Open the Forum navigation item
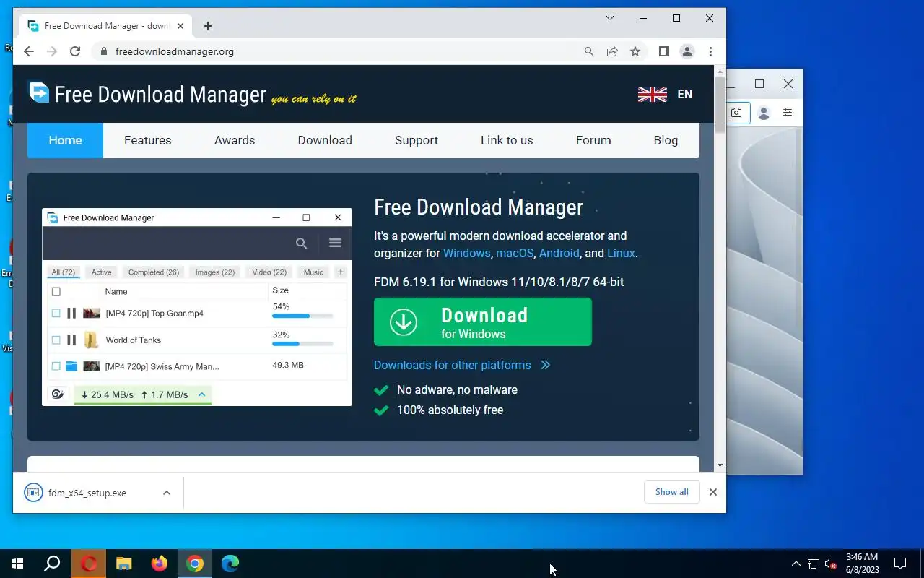This screenshot has height=578, width=924. click(x=593, y=140)
